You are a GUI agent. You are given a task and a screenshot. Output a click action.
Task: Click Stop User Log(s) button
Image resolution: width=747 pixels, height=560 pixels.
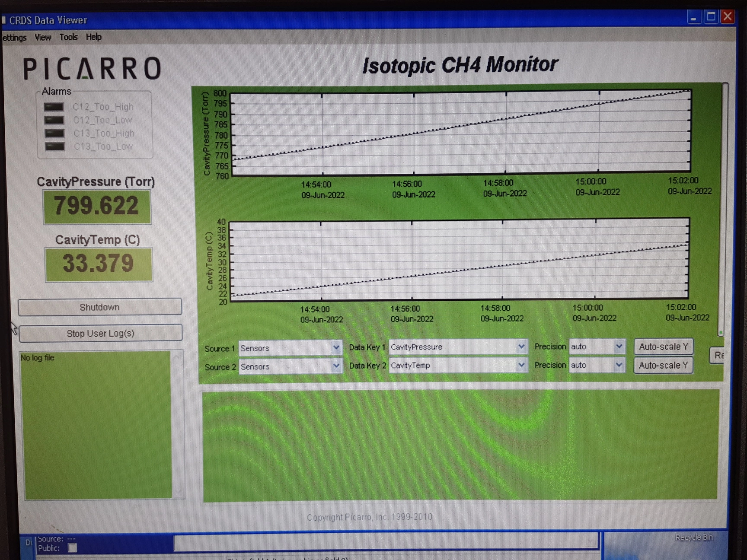tap(100, 333)
